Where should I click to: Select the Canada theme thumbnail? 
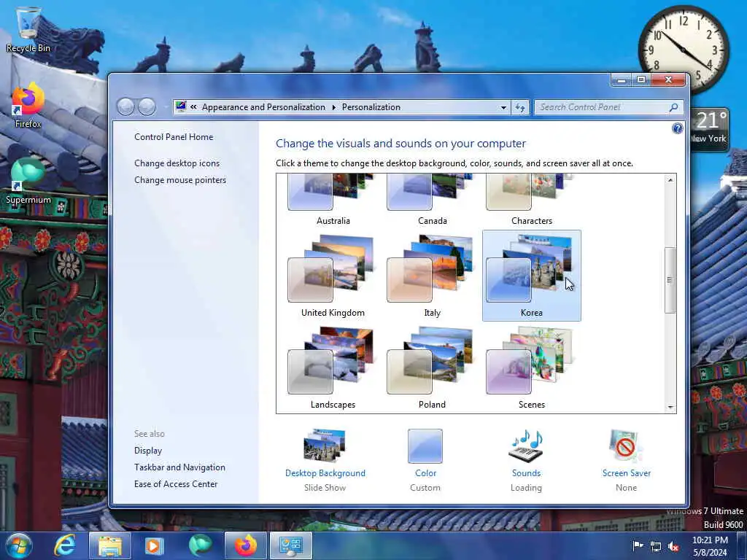coord(432,200)
